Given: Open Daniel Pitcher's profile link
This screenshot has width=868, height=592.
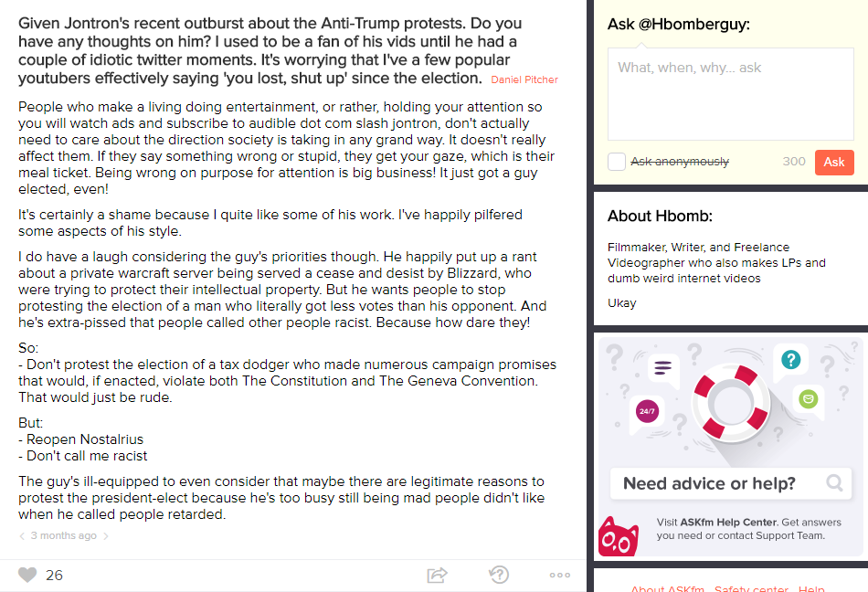Looking at the screenshot, I should [524, 79].
